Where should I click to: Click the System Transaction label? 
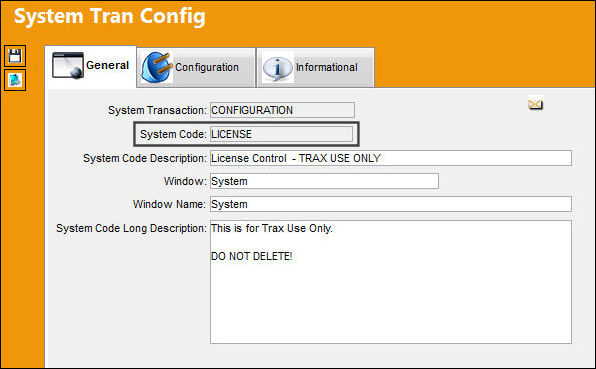pyautogui.click(x=157, y=110)
